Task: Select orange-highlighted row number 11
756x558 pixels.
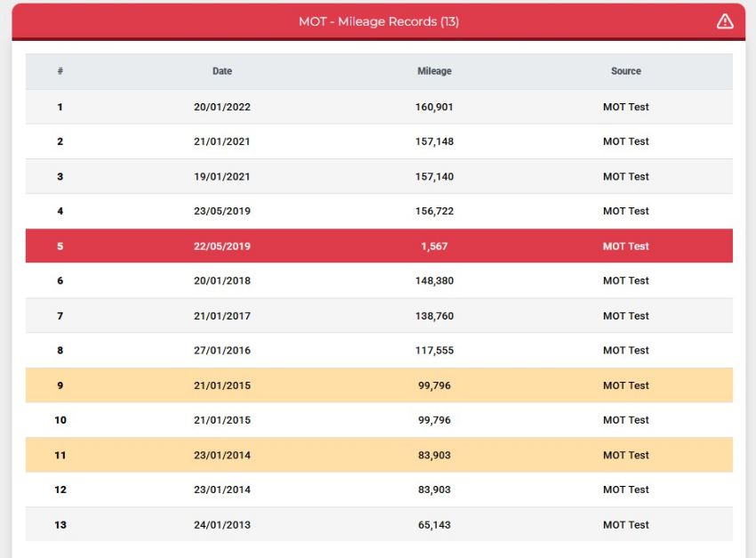Action: click(379, 455)
